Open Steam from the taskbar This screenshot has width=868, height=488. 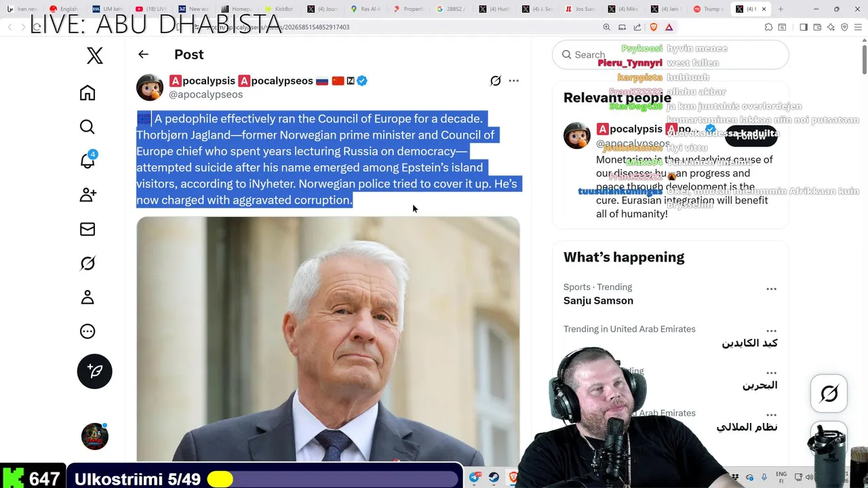tap(494, 477)
